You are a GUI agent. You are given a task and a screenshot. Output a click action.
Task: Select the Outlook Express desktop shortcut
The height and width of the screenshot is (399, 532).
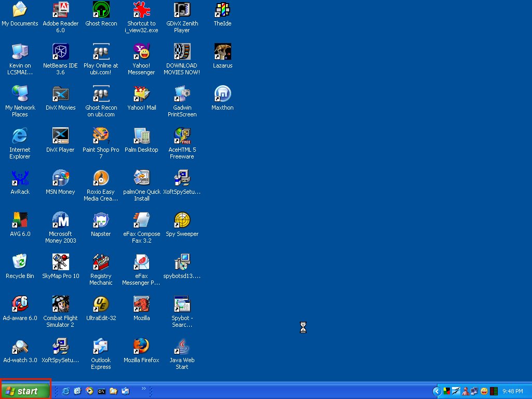pos(101,346)
